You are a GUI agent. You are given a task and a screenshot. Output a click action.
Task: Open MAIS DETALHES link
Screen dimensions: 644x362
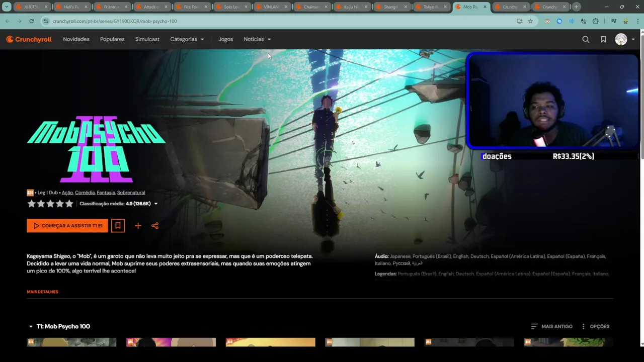click(x=42, y=292)
